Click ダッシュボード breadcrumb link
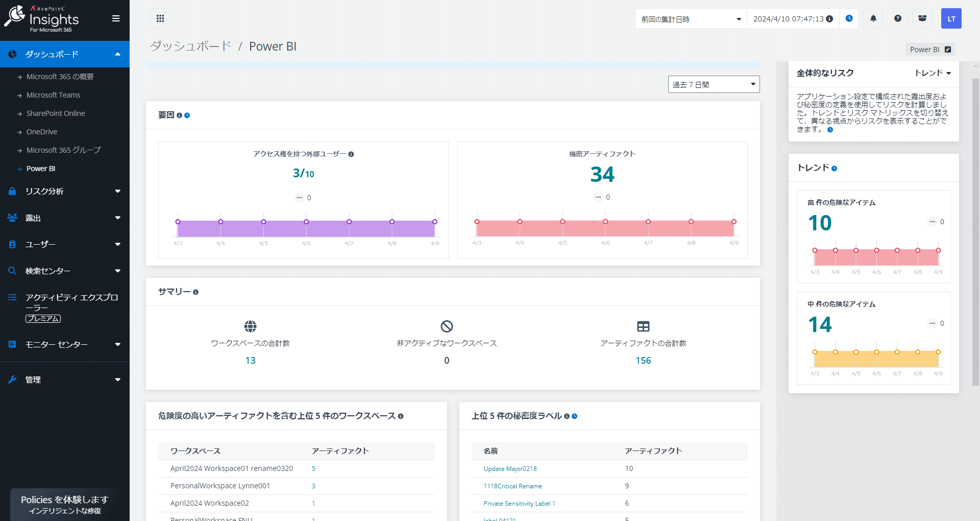 (x=190, y=46)
